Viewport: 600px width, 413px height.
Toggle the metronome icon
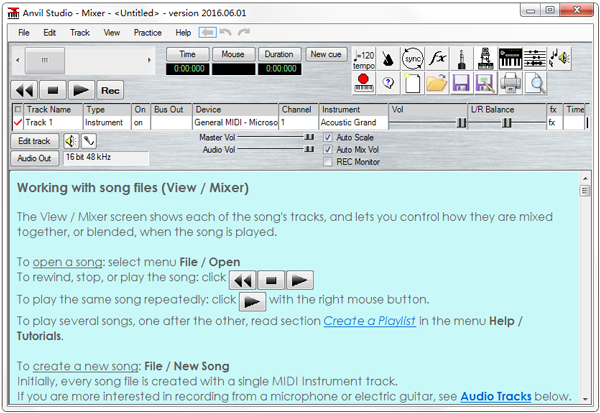[x=388, y=59]
